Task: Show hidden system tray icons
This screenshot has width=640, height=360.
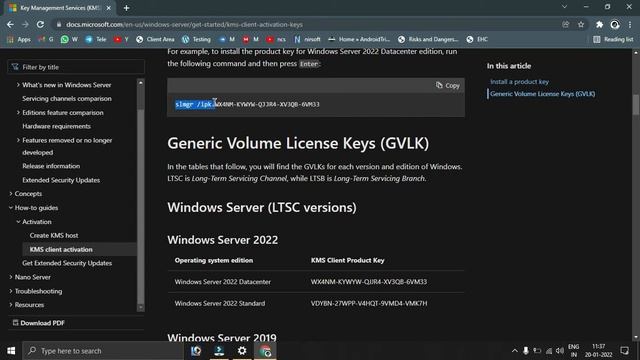Action: click(x=515, y=351)
